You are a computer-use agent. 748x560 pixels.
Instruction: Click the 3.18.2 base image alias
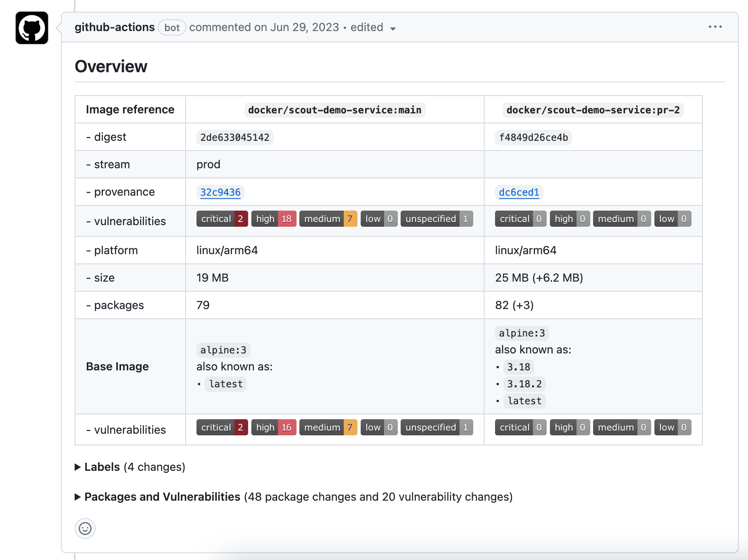click(x=524, y=384)
